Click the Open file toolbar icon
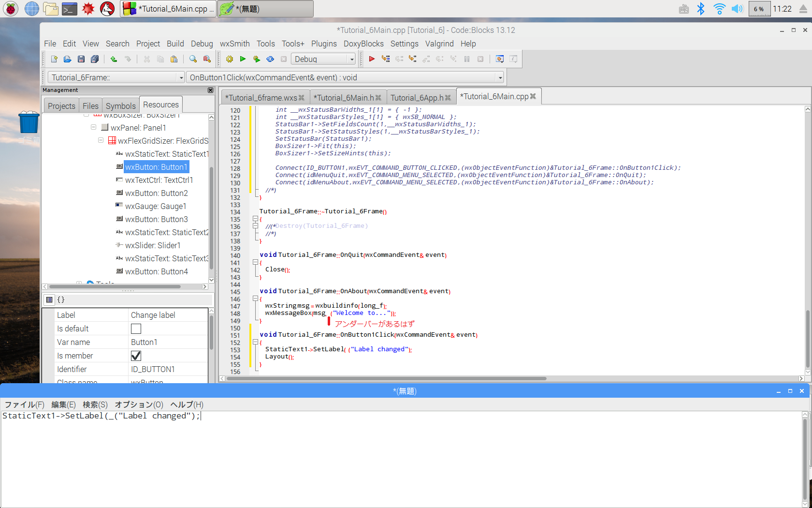812x508 pixels. [x=68, y=59]
